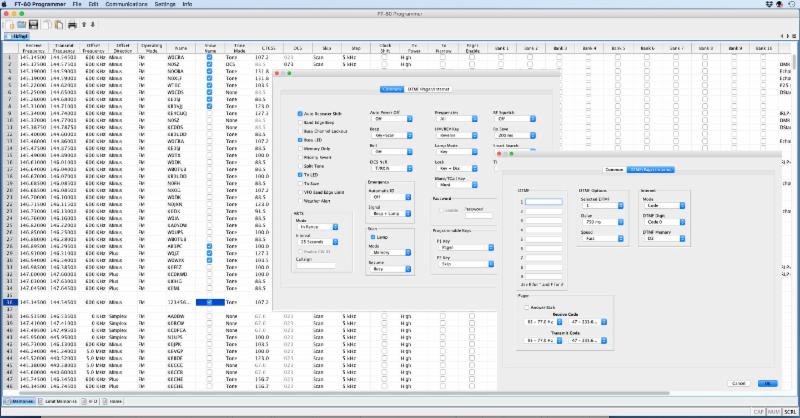The width and height of the screenshot is (800, 418).
Task: Toggle the Split Tone checkbox
Action: click(x=300, y=166)
